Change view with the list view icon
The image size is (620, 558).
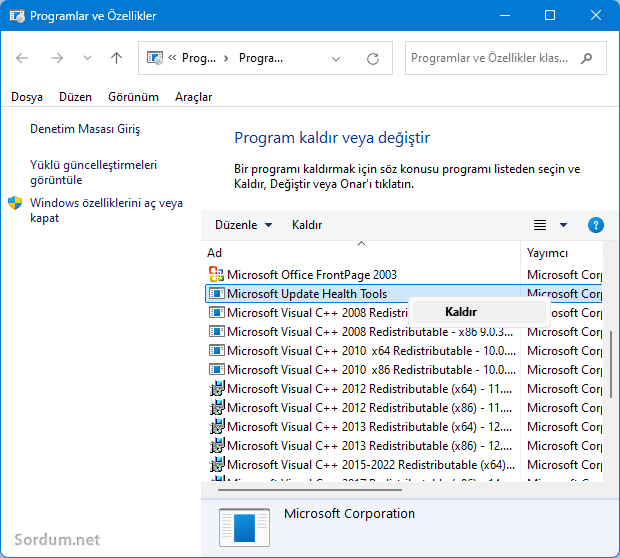(540, 225)
